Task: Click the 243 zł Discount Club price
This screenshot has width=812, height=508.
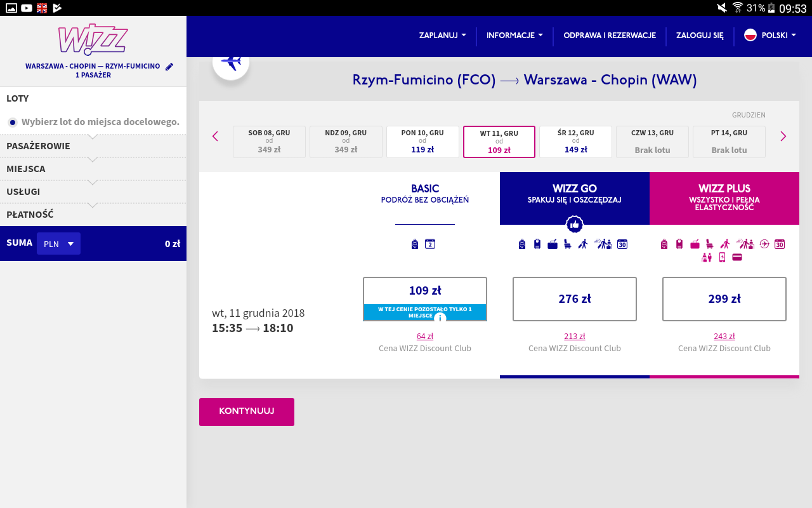Action: tap(724, 337)
